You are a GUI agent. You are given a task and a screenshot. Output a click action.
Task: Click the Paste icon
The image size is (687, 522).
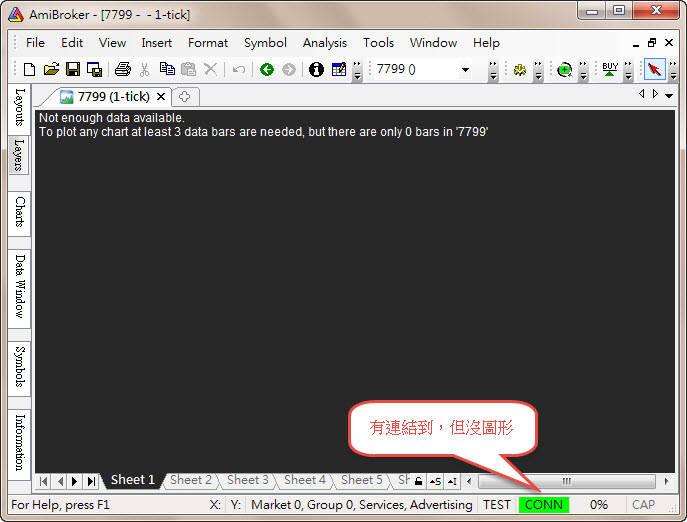click(188, 69)
